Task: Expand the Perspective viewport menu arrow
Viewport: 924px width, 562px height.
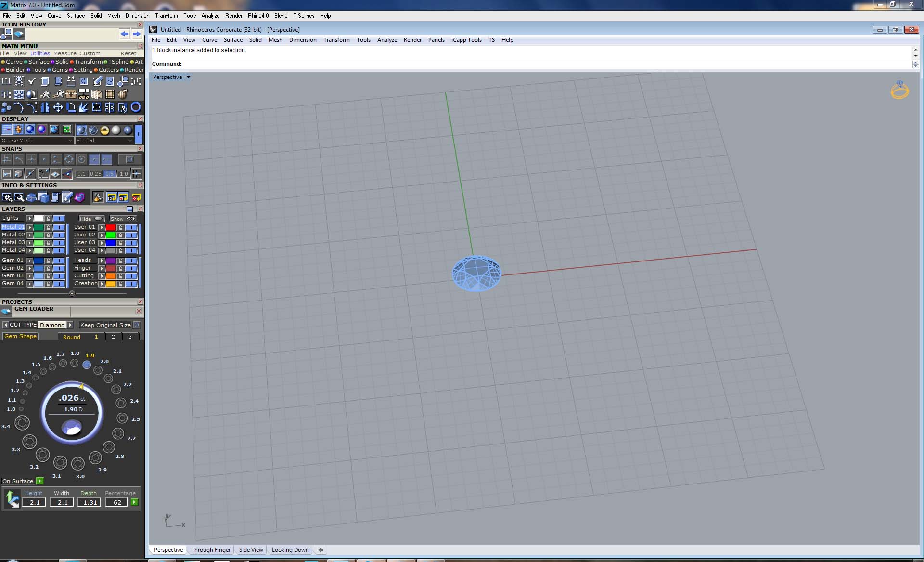Action: coord(188,77)
